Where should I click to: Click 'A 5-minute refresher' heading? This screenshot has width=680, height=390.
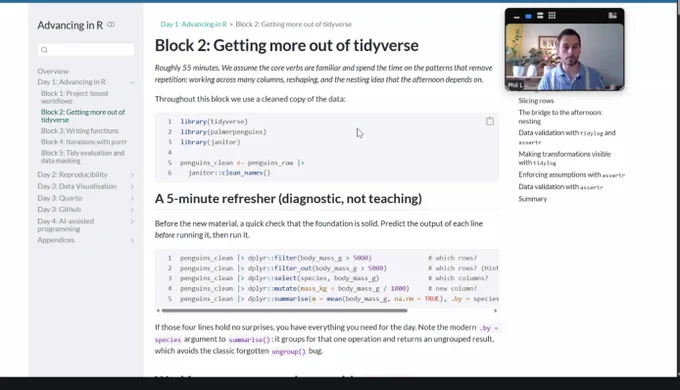(x=288, y=199)
